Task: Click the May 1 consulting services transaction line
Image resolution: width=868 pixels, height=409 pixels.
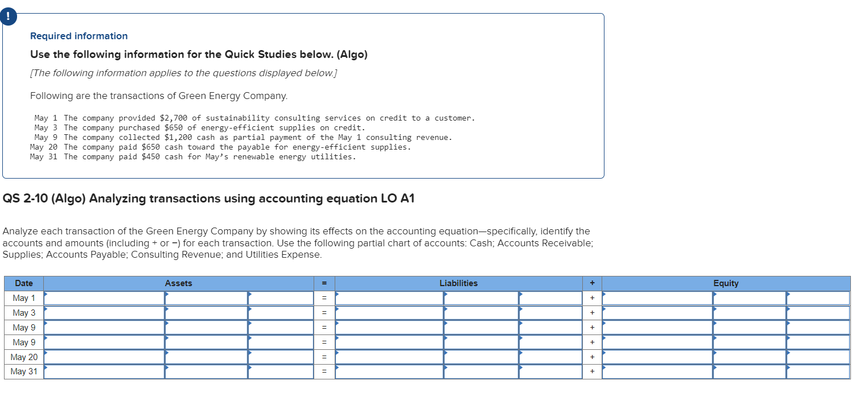Action: 254,118
